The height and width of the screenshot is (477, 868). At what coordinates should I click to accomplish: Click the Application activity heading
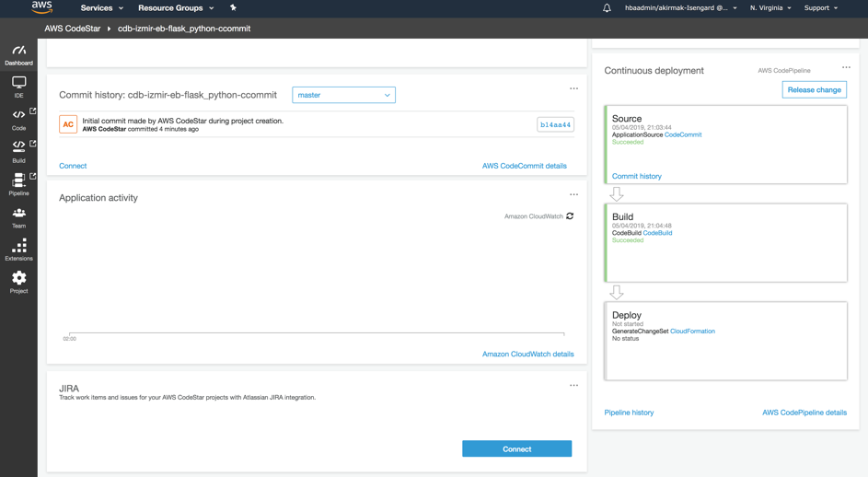tap(98, 198)
